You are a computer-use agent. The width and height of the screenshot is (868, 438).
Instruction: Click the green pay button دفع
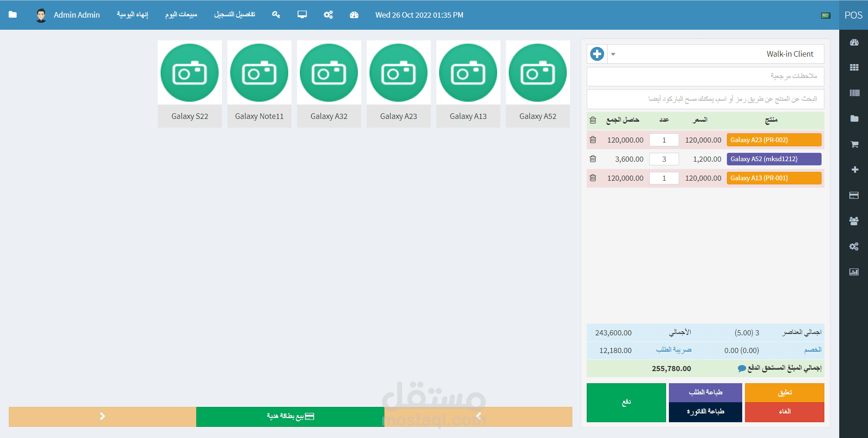[626, 403]
